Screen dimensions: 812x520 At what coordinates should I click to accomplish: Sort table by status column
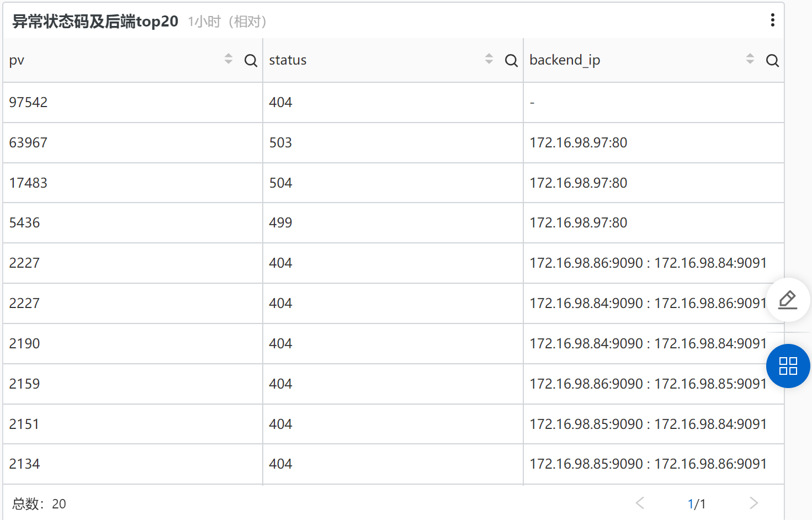click(x=489, y=59)
